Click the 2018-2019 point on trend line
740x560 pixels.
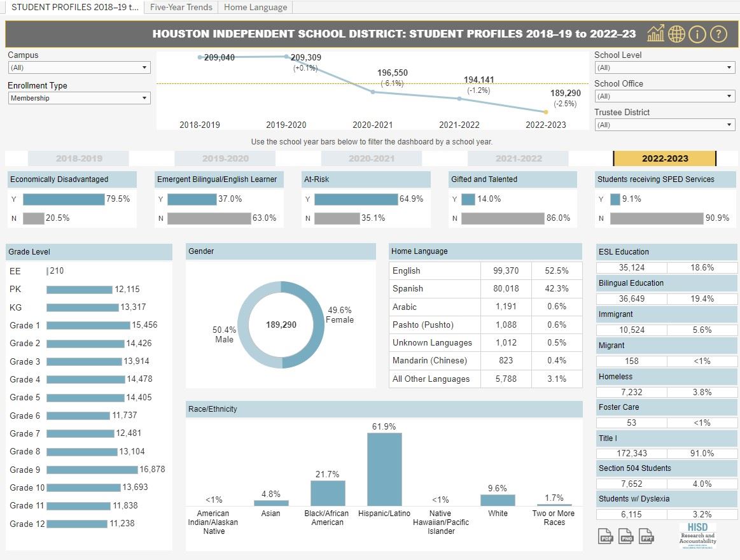(x=200, y=57)
